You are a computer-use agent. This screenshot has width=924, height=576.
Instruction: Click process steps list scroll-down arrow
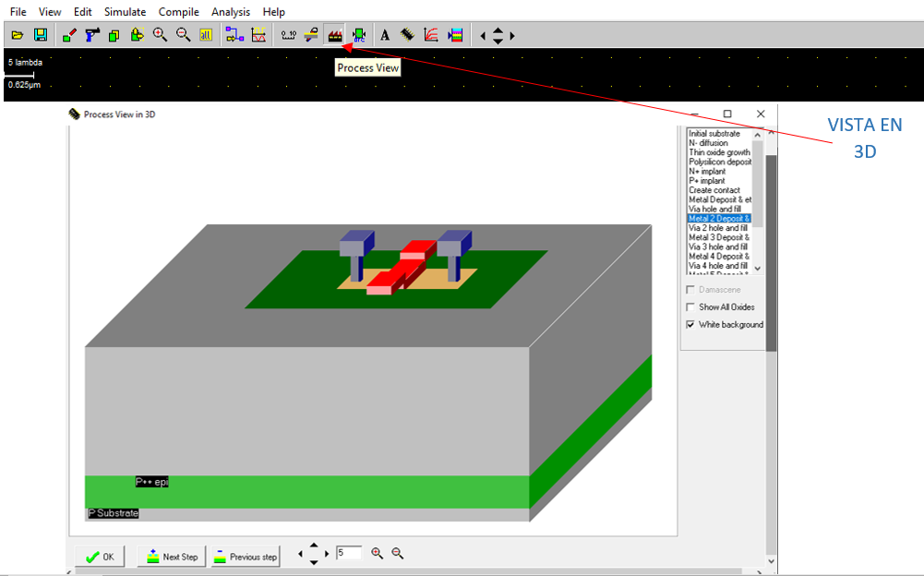[758, 269]
